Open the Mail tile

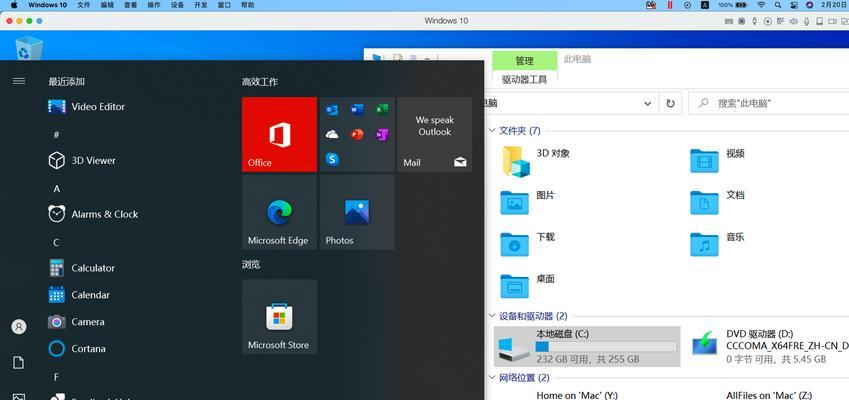click(x=435, y=134)
